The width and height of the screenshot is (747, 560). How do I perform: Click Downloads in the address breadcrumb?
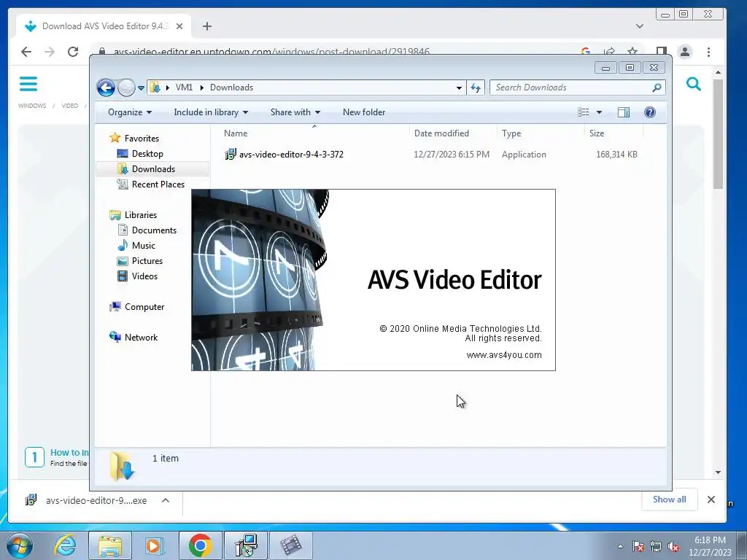(x=231, y=87)
